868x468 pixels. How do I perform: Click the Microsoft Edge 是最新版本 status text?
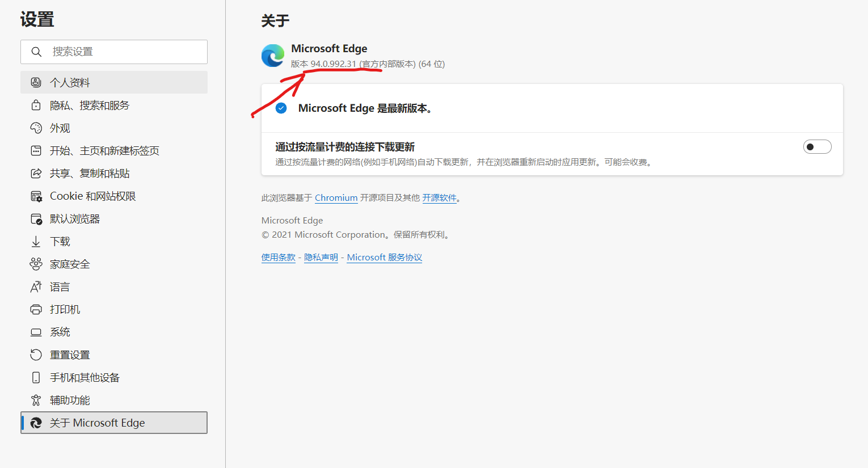(x=366, y=108)
